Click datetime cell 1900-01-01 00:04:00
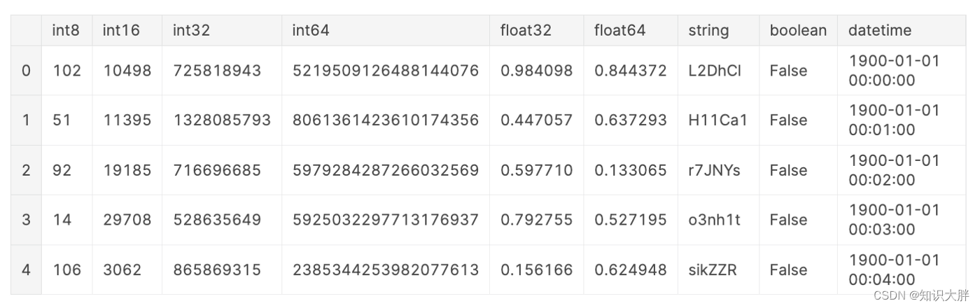Image resolution: width=980 pixels, height=308 pixels. [894, 269]
